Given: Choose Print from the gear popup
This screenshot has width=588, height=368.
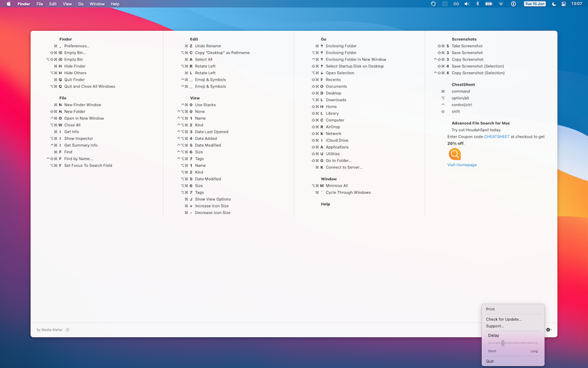Looking at the screenshot, I should point(490,310).
